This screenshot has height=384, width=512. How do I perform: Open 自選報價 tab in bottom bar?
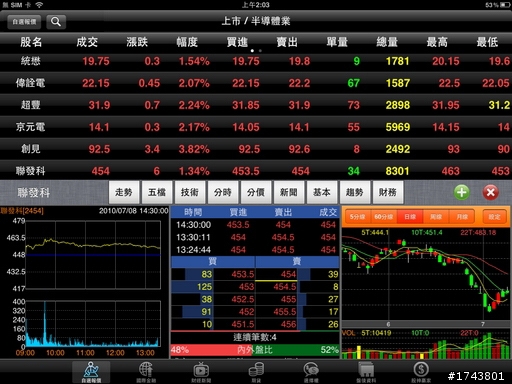tap(91, 372)
